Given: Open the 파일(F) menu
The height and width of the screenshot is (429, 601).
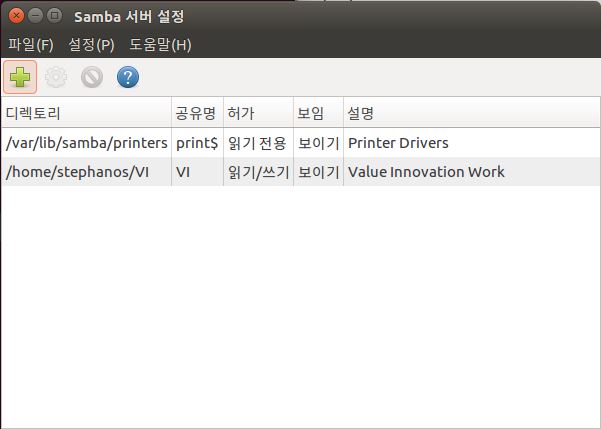Looking at the screenshot, I should 30,45.
